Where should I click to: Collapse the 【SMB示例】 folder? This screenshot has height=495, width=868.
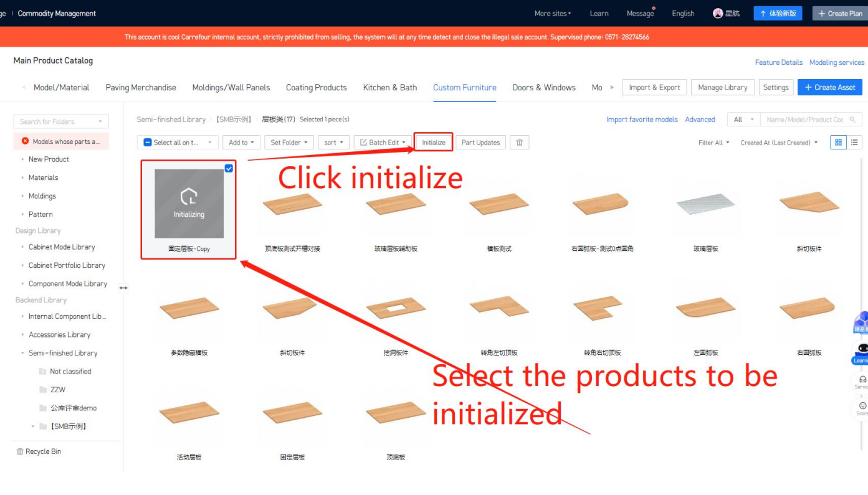(33, 427)
